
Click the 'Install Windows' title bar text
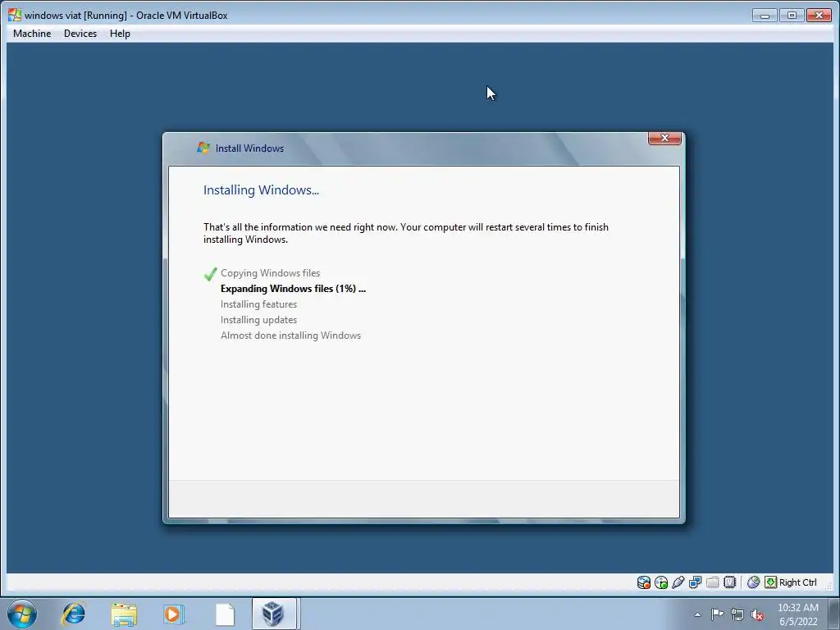[x=249, y=148]
